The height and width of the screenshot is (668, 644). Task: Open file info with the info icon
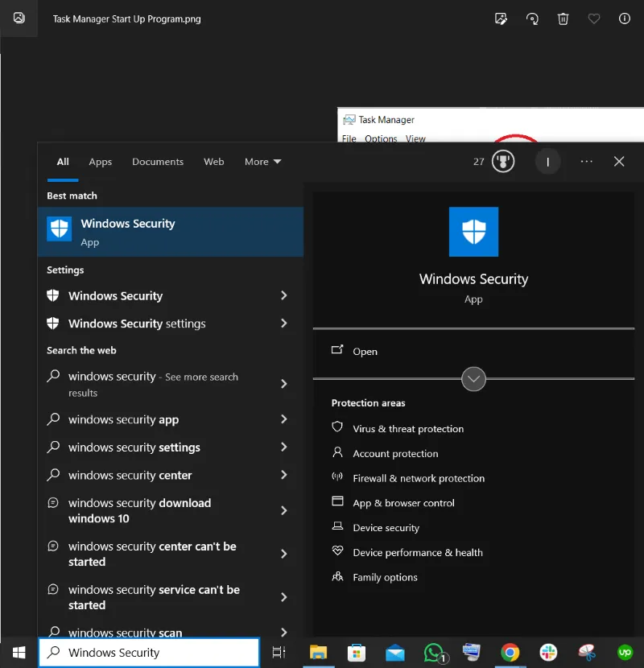(625, 19)
